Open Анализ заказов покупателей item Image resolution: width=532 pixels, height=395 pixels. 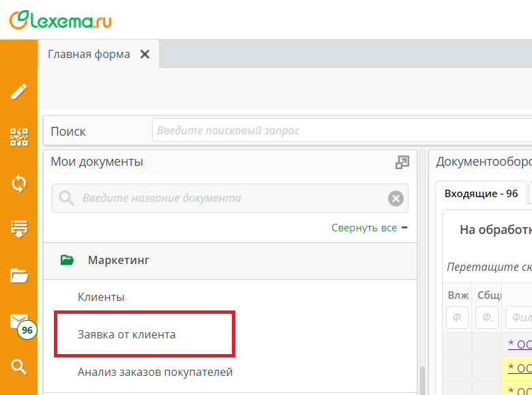(x=155, y=372)
